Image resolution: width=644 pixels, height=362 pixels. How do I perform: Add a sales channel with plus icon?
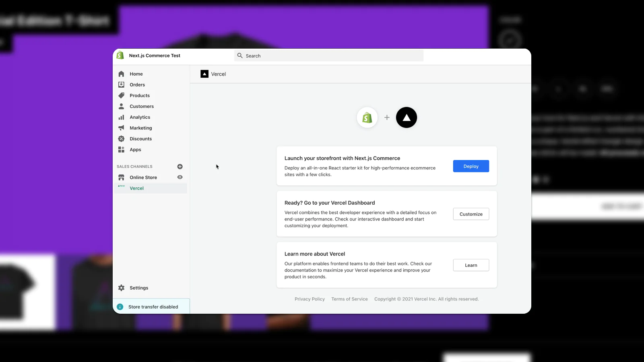click(180, 167)
